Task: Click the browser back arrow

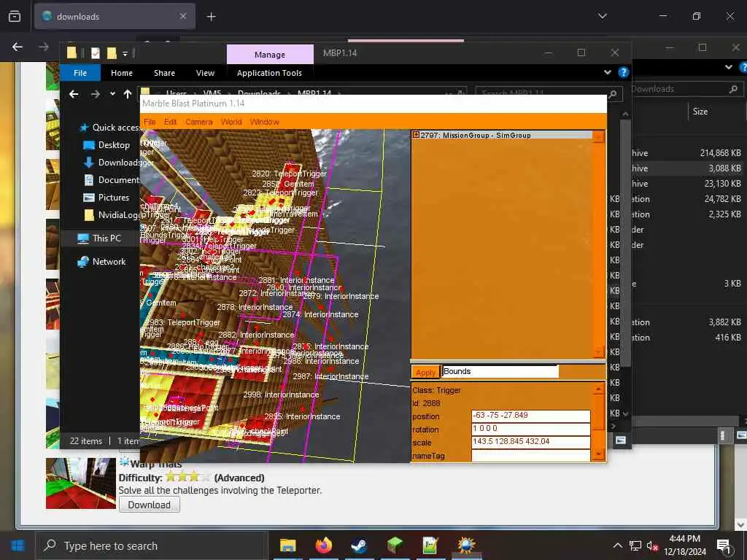Action: tap(18, 47)
